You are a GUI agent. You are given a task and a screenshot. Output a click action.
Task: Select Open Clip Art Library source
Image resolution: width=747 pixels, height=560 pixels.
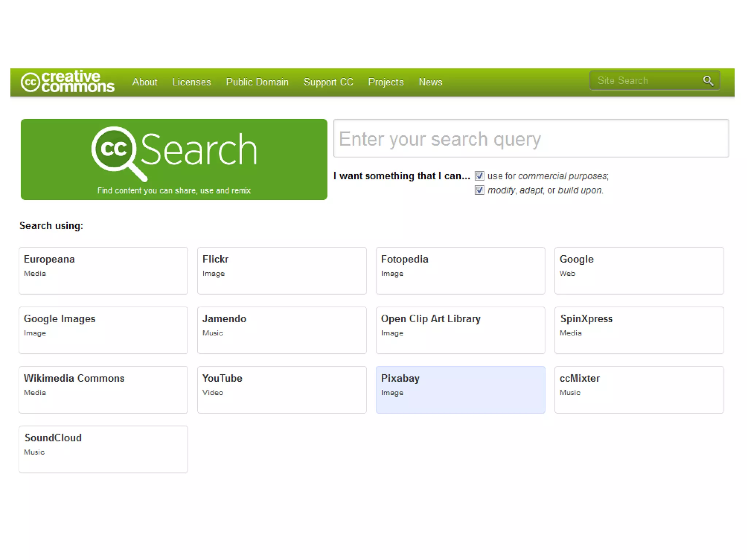[x=460, y=330]
